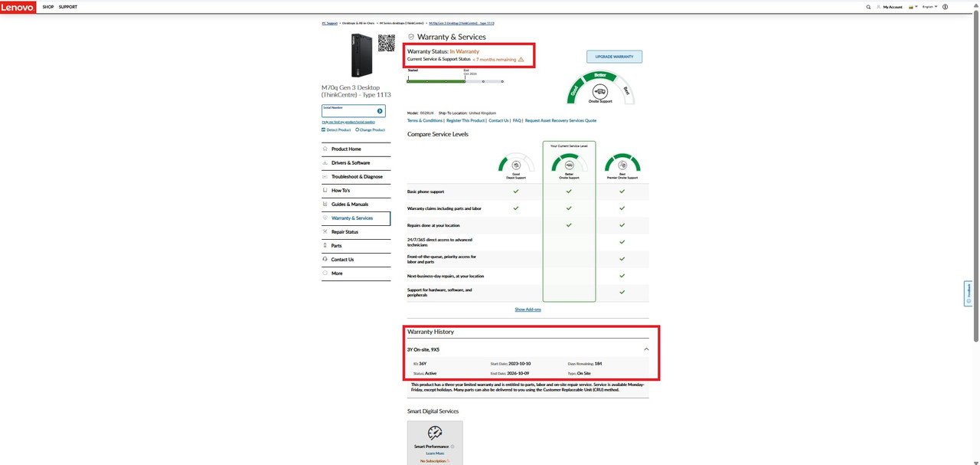980x465 pixels.
Task: Click the "Warranty History" heading
Action: tap(430, 332)
